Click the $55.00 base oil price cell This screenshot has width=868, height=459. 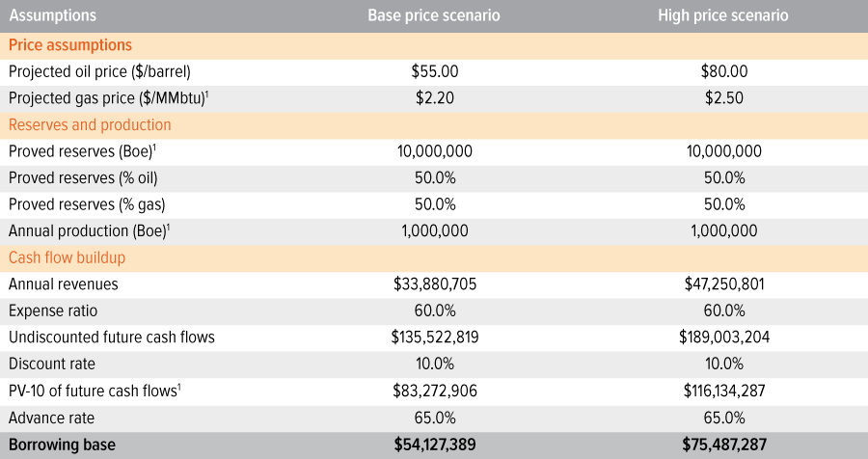(435, 71)
